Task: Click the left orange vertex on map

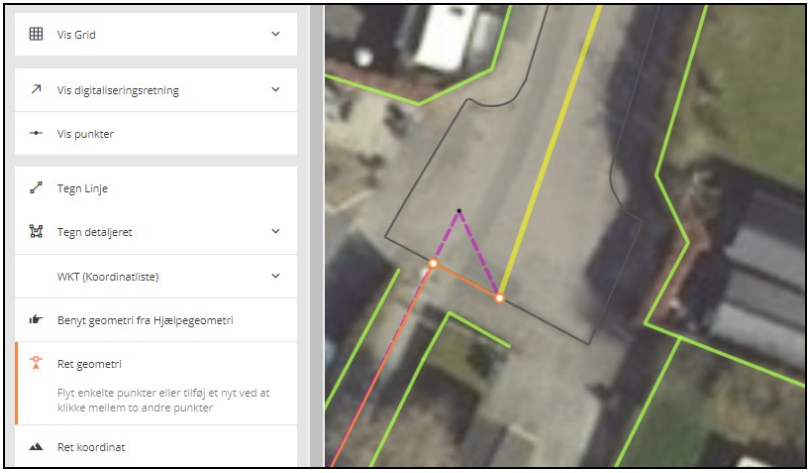Action: (433, 263)
